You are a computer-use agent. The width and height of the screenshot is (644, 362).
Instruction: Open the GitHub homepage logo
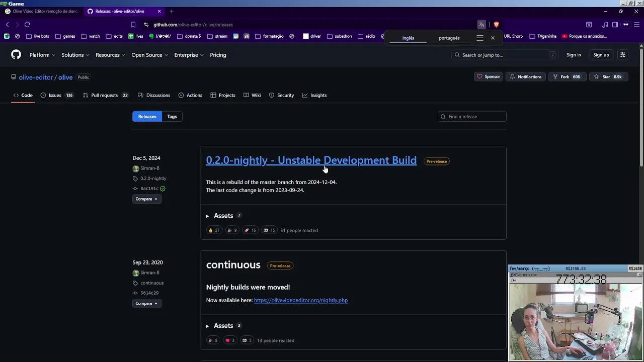16,55
